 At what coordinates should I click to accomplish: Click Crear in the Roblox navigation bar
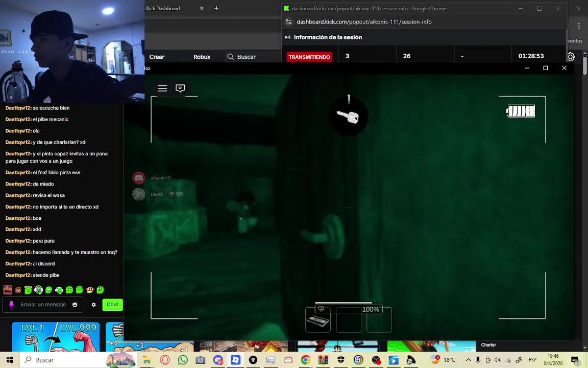coord(157,57)
